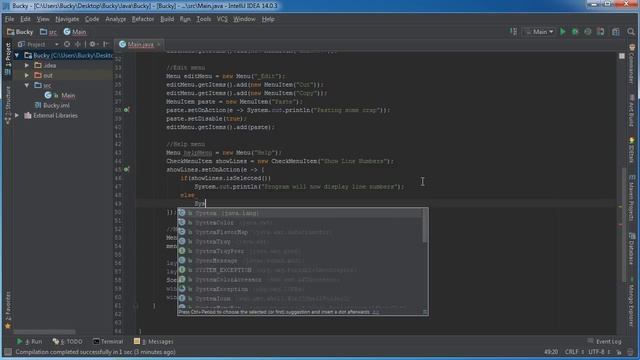Click the read-only lock icon in status bar
Viewport: 640px width, 360px height.
(x=619, y=352)
